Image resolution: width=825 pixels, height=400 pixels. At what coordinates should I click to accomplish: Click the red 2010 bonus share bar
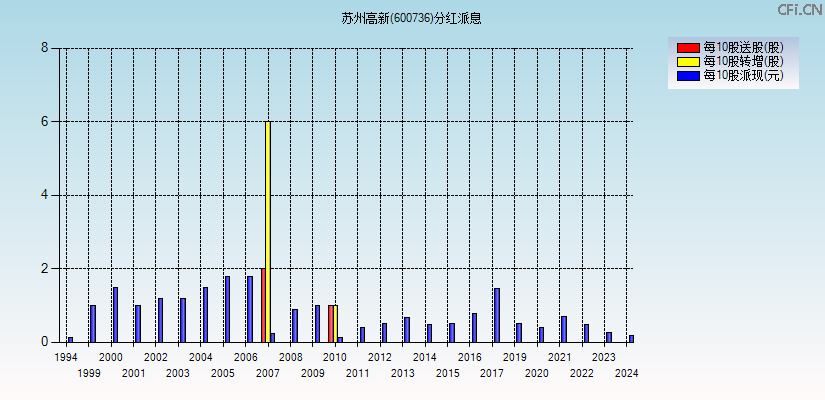331,324
